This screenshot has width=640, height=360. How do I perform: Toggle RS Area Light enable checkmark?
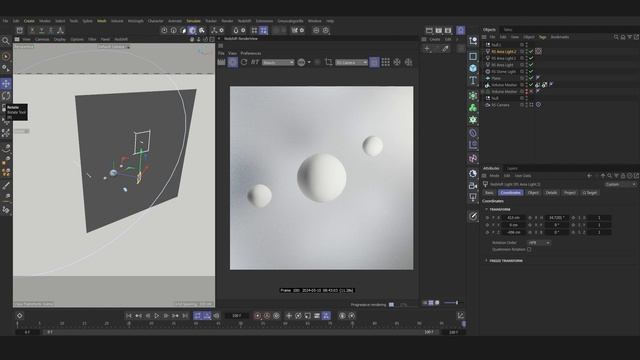531,65
